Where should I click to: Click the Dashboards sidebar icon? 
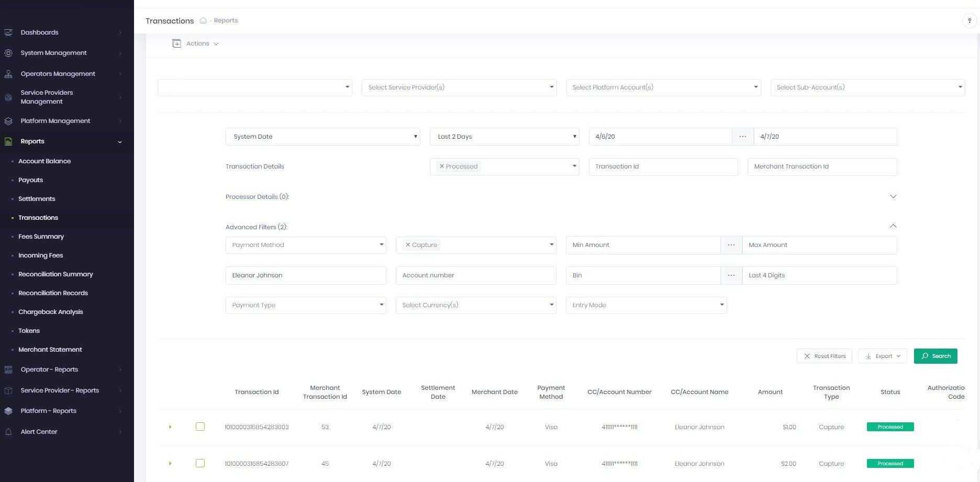[x=8, y=32]
